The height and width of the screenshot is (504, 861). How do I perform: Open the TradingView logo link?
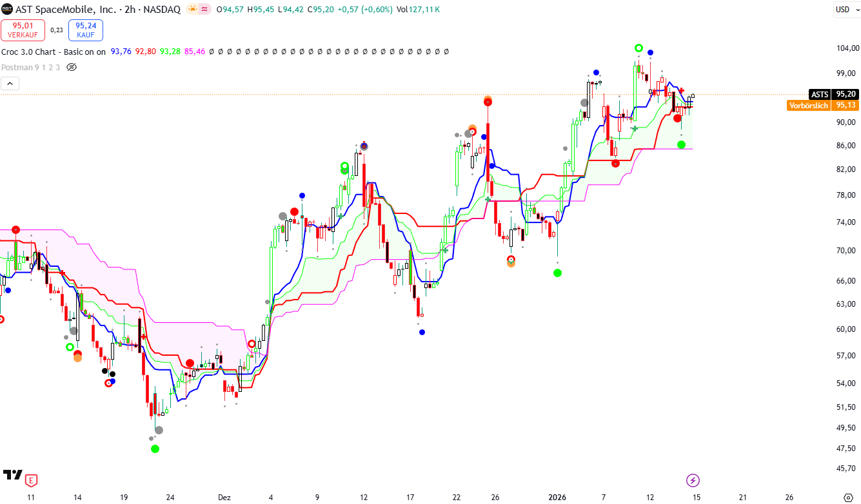(12, 475)
